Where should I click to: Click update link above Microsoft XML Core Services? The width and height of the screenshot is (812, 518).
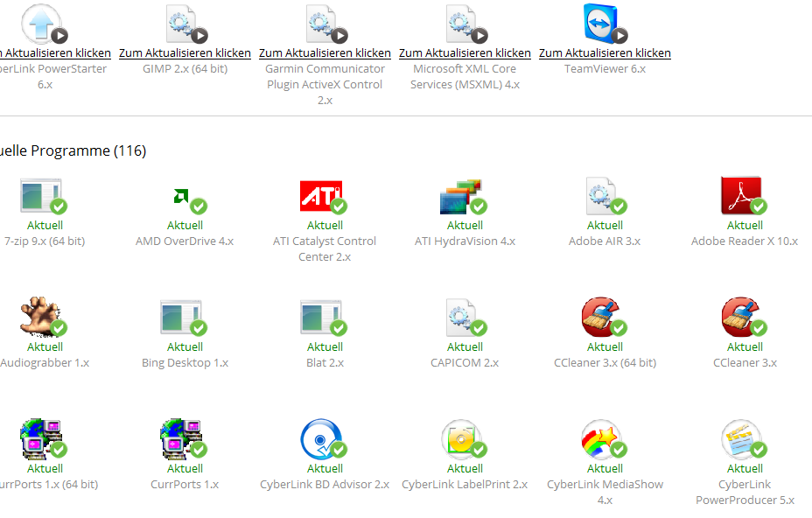click(465, 52)
